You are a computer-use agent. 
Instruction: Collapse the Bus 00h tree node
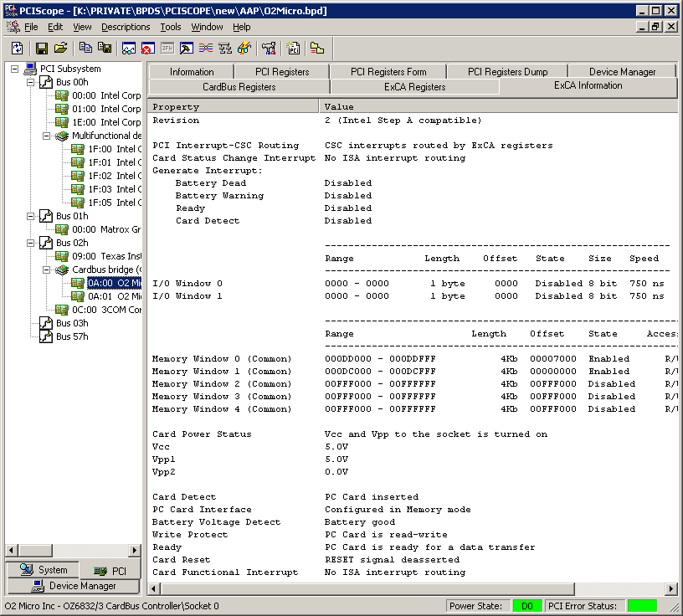click(32, 82)
